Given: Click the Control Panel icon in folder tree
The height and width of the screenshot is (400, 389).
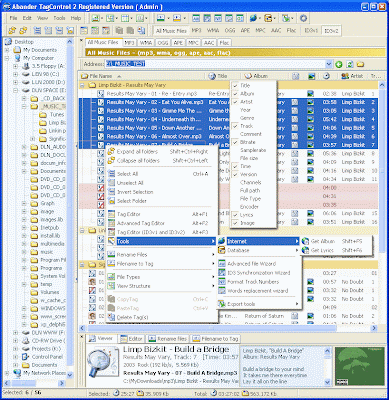Looking at the screenshot, I should (26, 357).
